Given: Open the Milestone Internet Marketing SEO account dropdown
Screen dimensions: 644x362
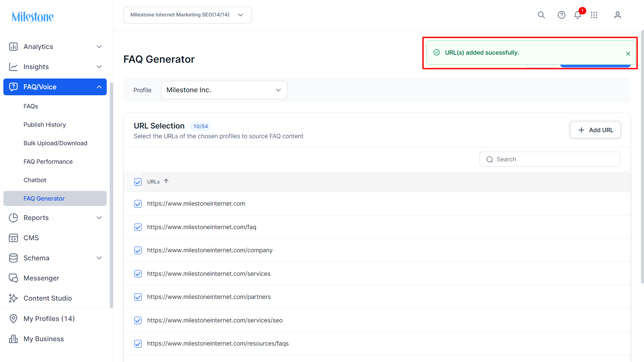Looking at the screenshot, I should coord(188,15).
